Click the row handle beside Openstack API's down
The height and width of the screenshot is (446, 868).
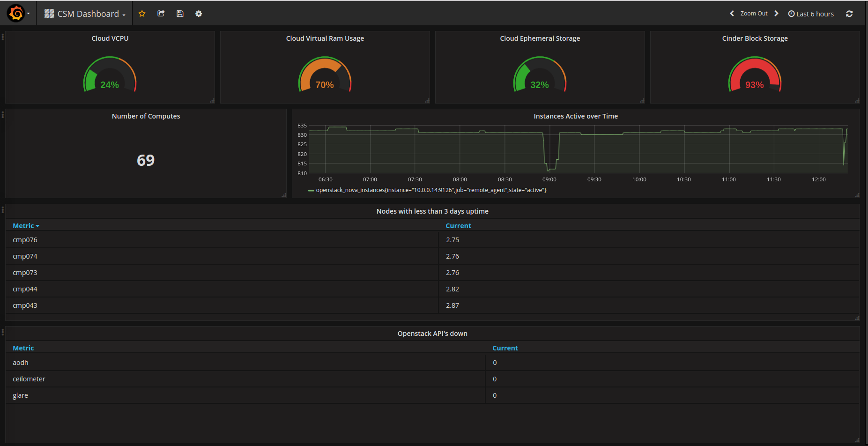coord(2,332)
